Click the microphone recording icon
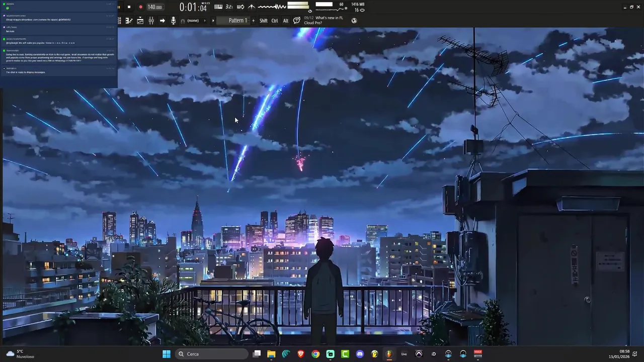Image resolution: width=644 pixels, height=362 pixels. tap(173, 21)
